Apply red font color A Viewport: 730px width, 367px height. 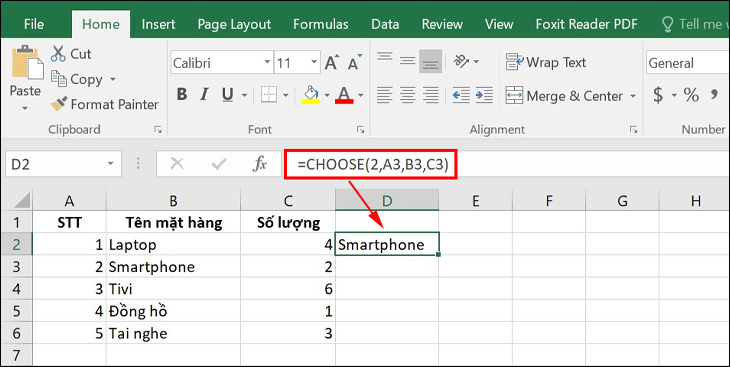point(344,95)
